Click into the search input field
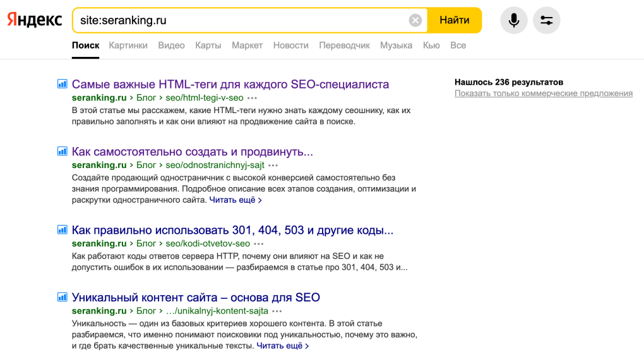This screenshot has height=357, width=644. click(240, 20)
